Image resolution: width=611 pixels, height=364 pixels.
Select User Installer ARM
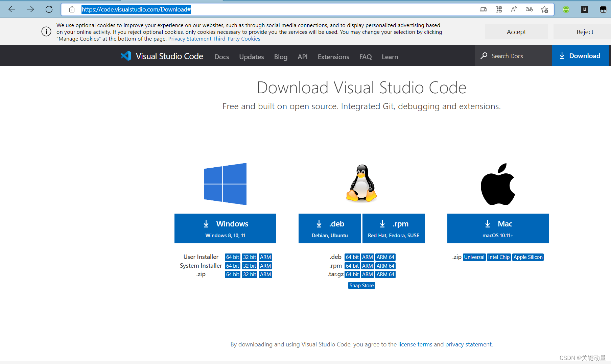point(265,257)
